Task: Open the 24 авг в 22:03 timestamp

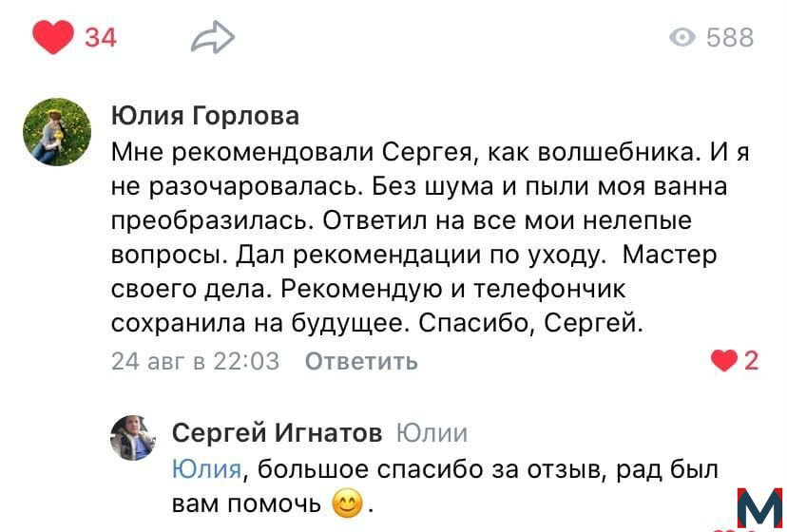Action: (x=195, y=361)
